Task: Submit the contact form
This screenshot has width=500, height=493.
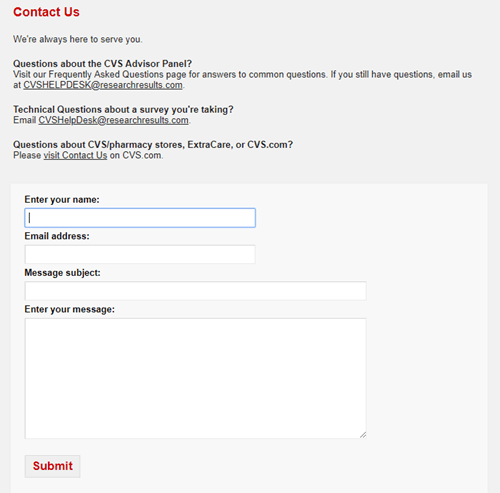Action: [x=53, y=466]
